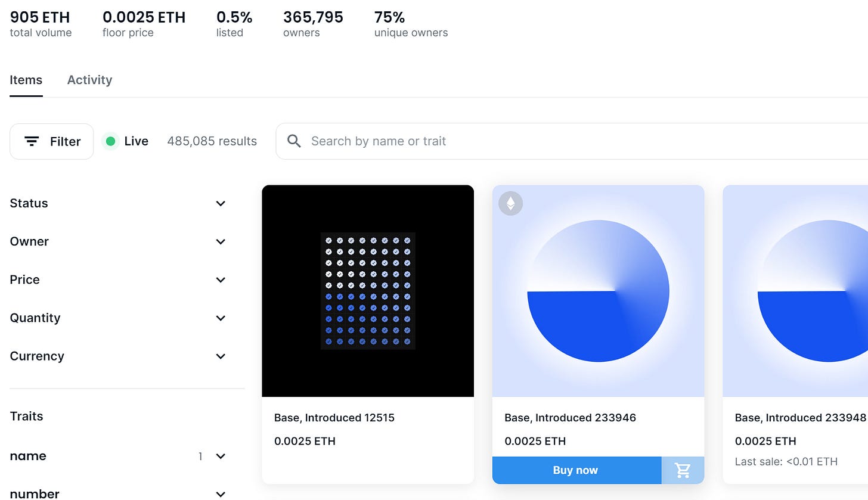Click the title Base, Introduced 233948
This screenshot has height=500, width=868.
click(801, 418)
